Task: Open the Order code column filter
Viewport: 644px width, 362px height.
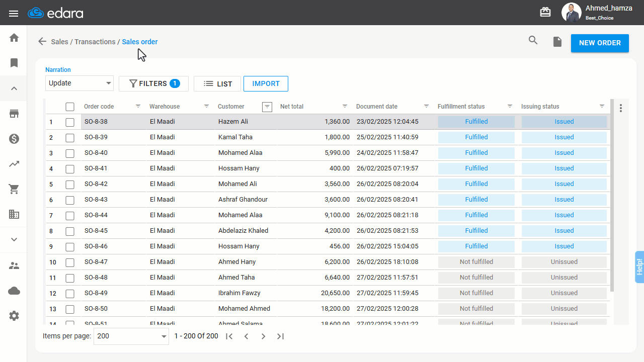Action: [x=138, y=107]
